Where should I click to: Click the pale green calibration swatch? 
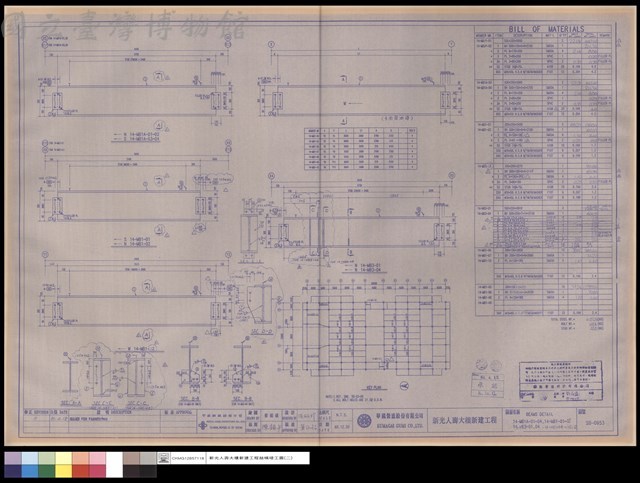tap(47, 458)
